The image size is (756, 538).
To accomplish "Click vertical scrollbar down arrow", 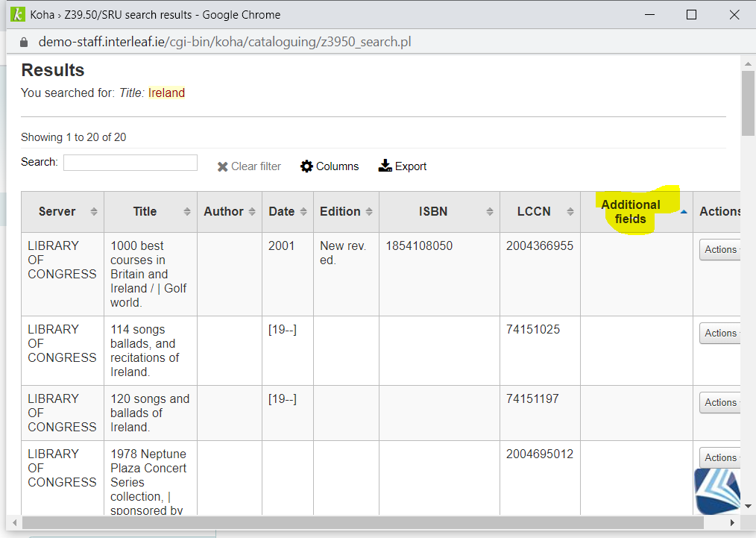I will click(x=748, y=506).
